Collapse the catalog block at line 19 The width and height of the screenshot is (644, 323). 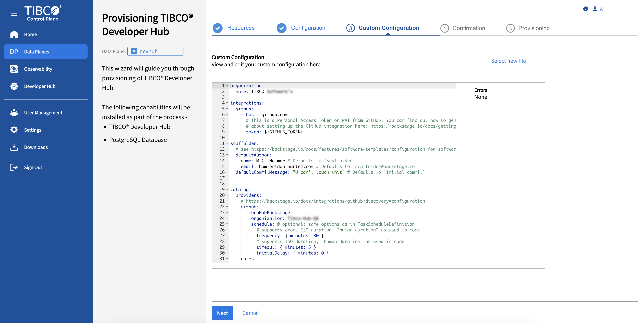tap(227, 189)
